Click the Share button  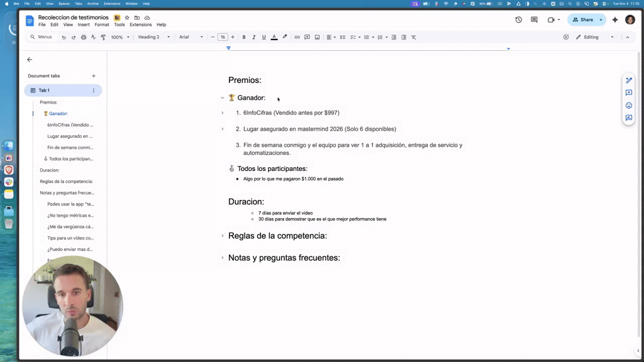tap(583, 19)
